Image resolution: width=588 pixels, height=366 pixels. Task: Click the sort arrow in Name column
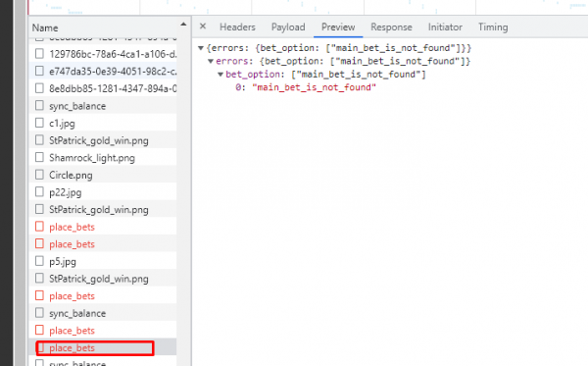[183, 25]
